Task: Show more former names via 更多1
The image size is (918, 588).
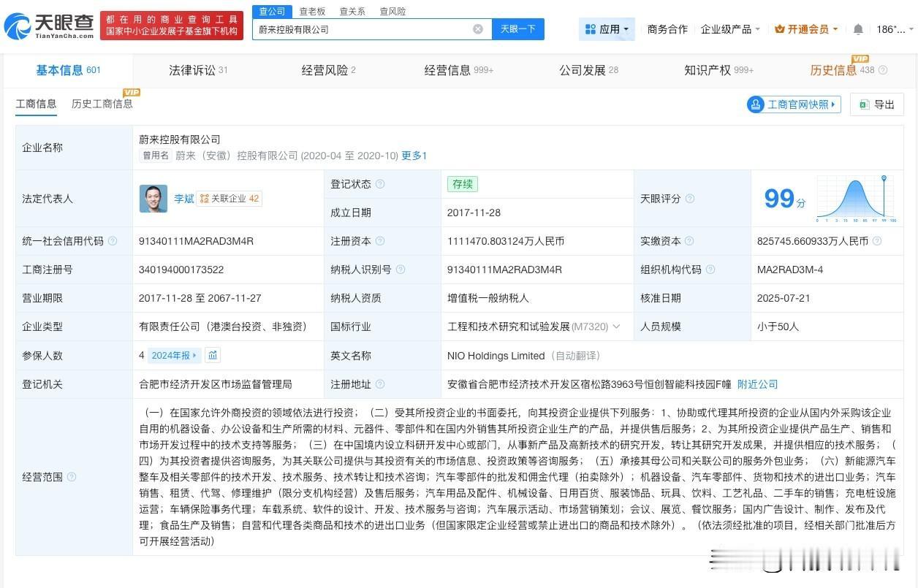Action: coord(414,156)
